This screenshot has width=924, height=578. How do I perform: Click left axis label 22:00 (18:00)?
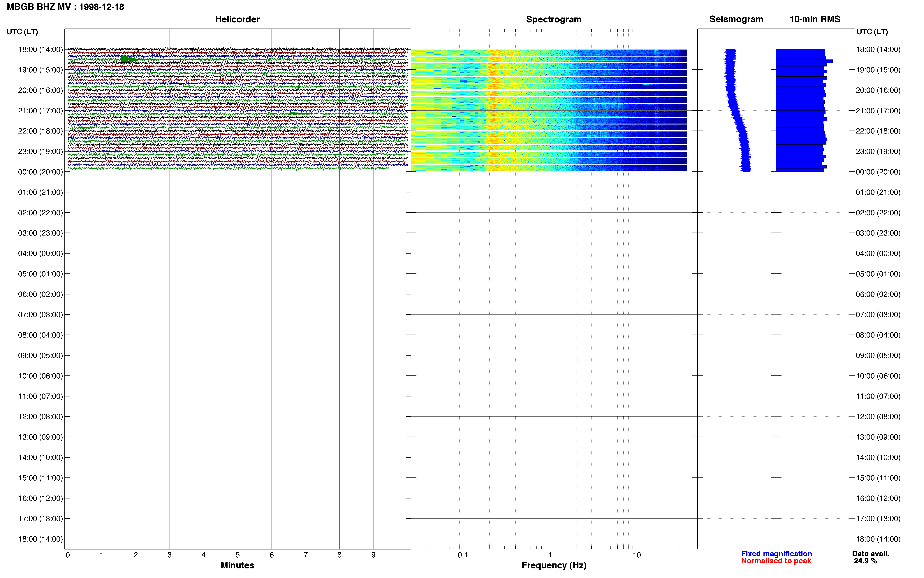pyautogui.click(x=41, y=131)
